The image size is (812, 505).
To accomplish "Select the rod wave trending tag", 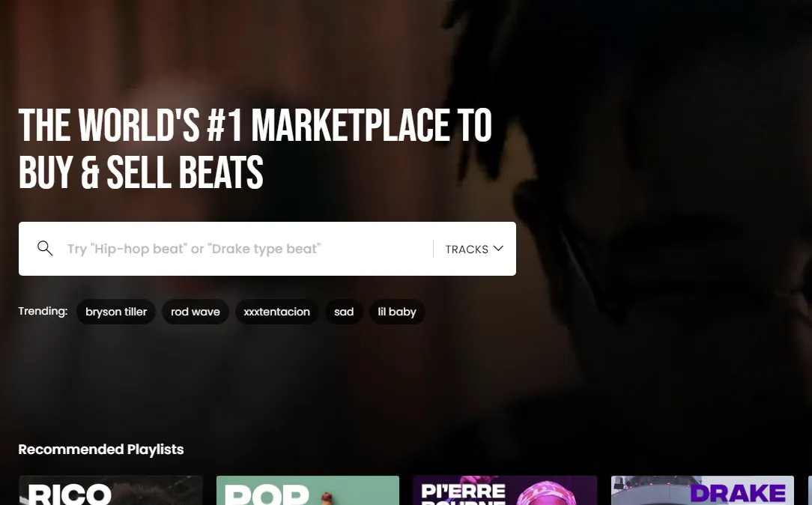I will (196, 312).
